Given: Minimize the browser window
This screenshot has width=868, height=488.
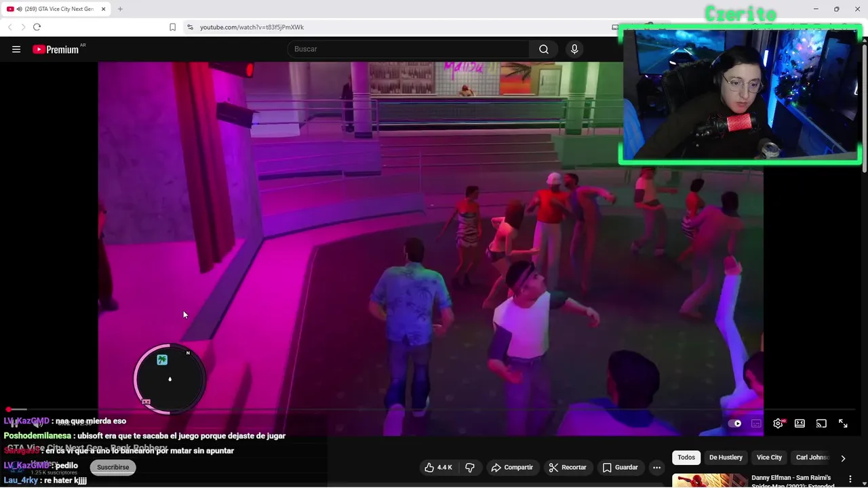Looking at the screenshot, I should tap(816, 9).
